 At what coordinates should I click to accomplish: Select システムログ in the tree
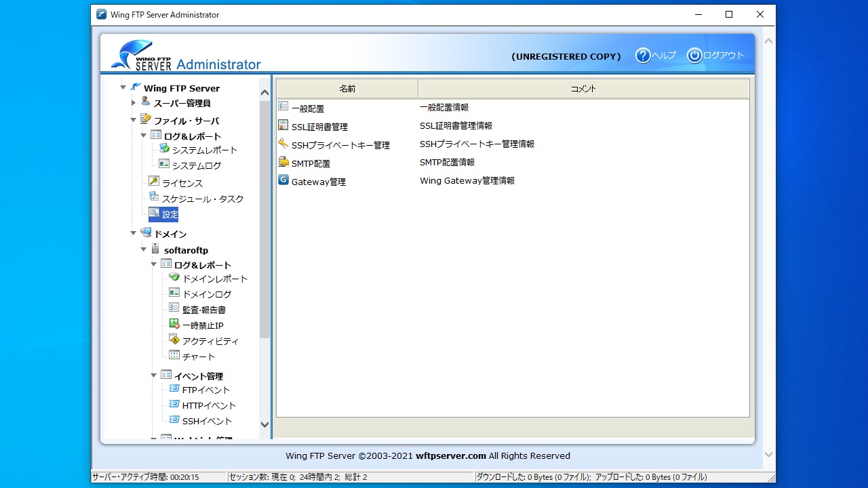point(197,165)
